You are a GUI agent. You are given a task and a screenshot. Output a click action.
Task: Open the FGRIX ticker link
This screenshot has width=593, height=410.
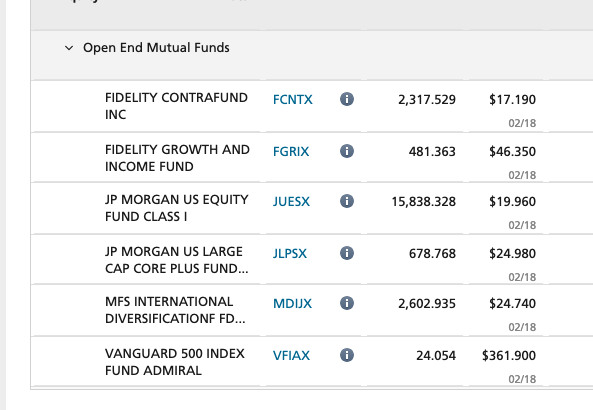(x=291, y=151)
